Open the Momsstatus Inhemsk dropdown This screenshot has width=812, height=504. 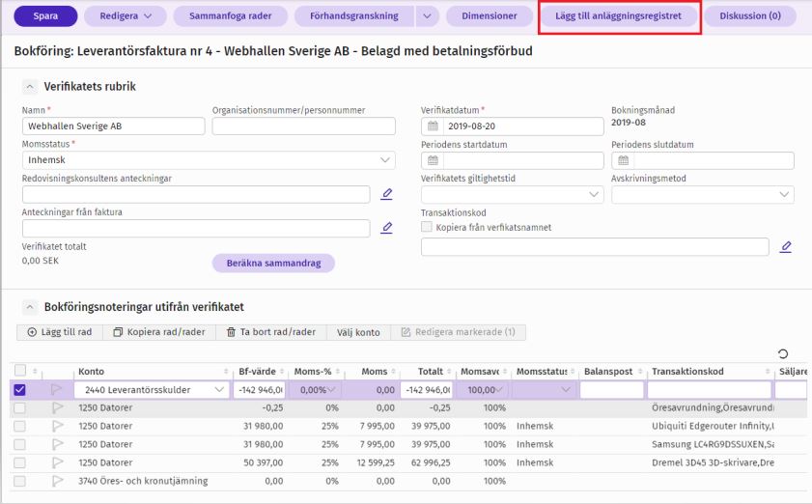[209, 160]
